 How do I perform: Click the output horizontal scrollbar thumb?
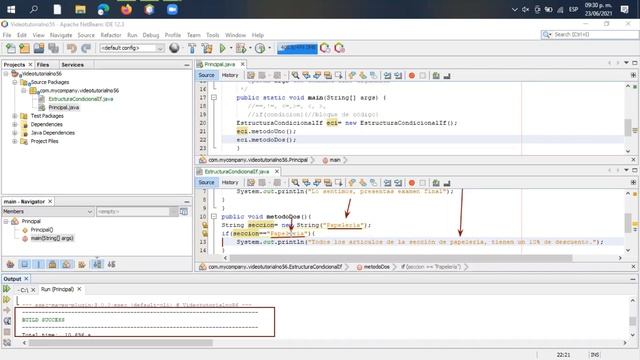click(121, 343)
